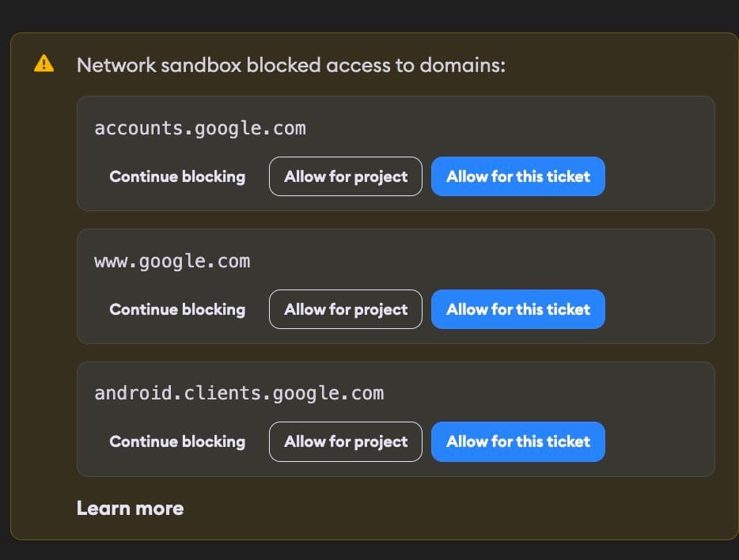739x560 pixels.
Task: Continue blocking android.clients.google.com
Action: (x=177, y=442)
